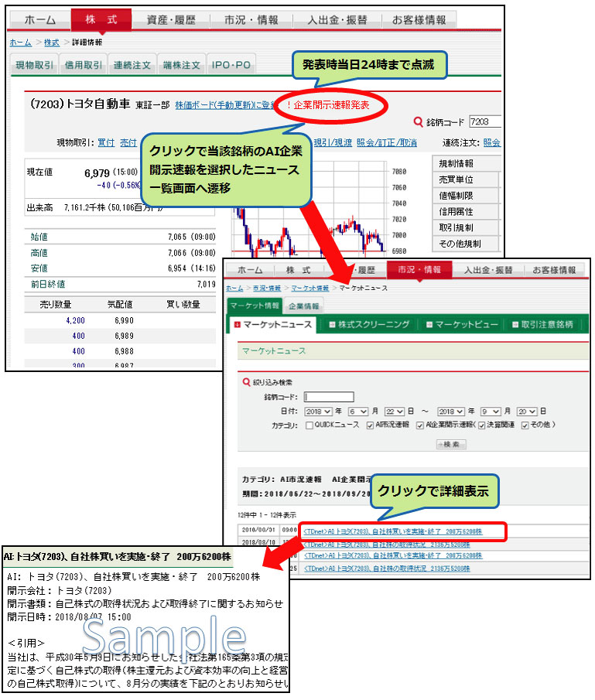Uncheck the AI企業開示速報 category checkbox

pyautogui.click(x=420, y=425)
